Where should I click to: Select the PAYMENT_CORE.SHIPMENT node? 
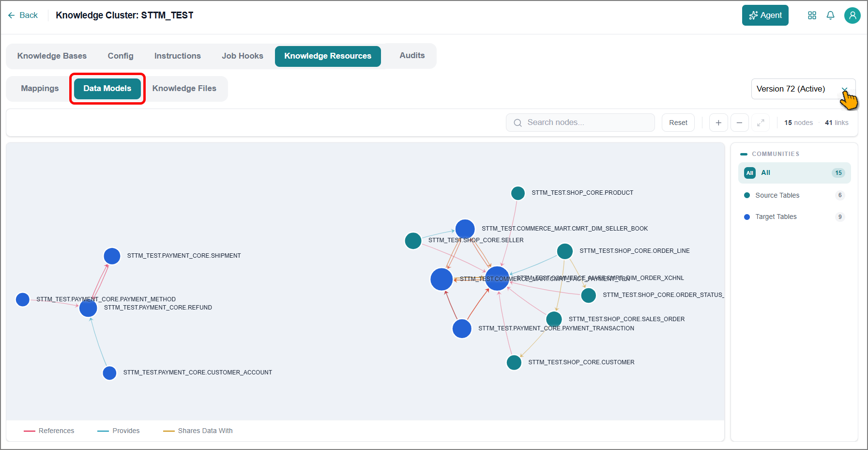pos(112,256)
